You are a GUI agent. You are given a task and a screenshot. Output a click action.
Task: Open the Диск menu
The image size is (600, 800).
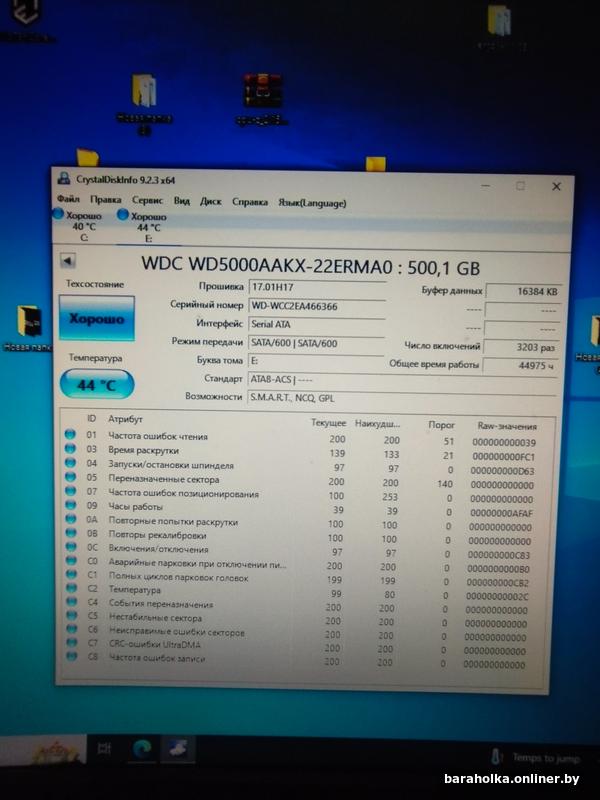coord(211,202)
